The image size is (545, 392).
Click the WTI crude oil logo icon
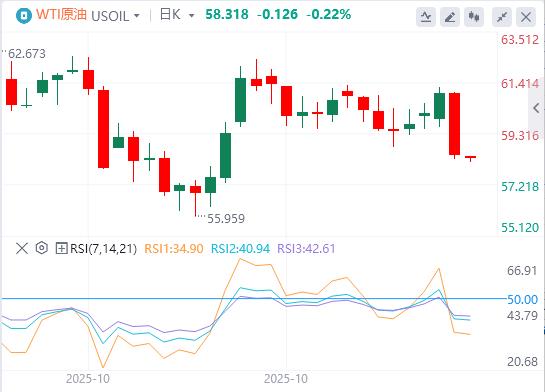[24, 16]
